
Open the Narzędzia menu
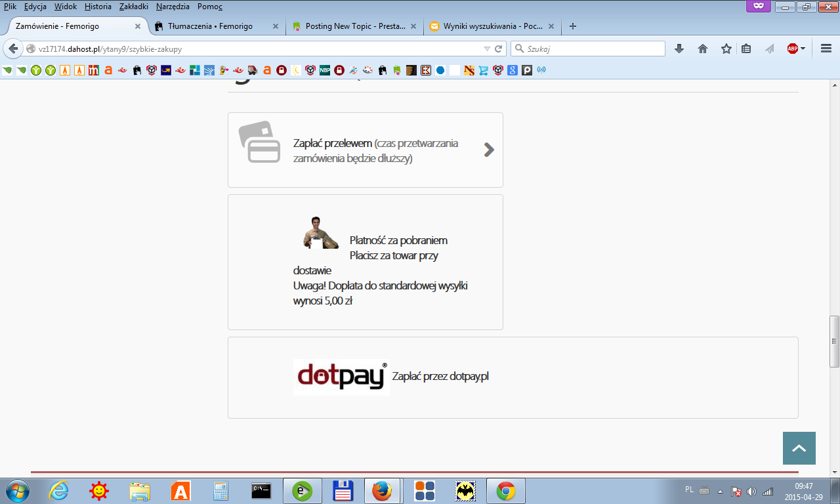tap(173, 7)
